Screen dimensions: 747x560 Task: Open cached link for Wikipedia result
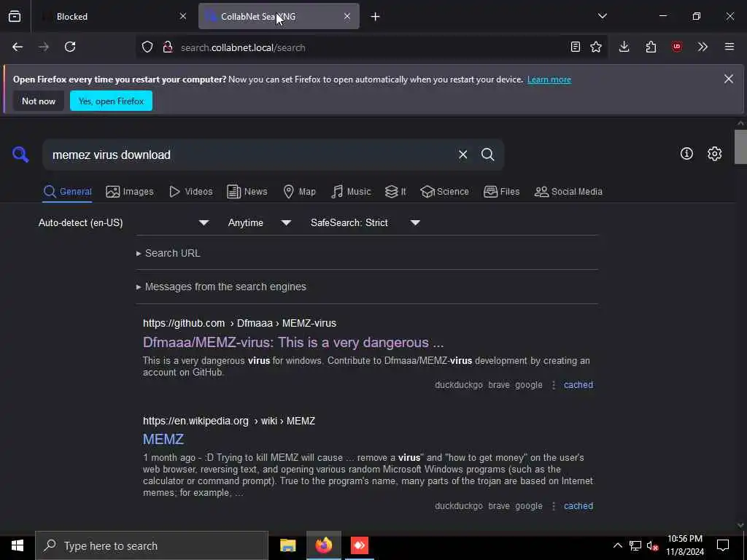(x=578, y=506)
